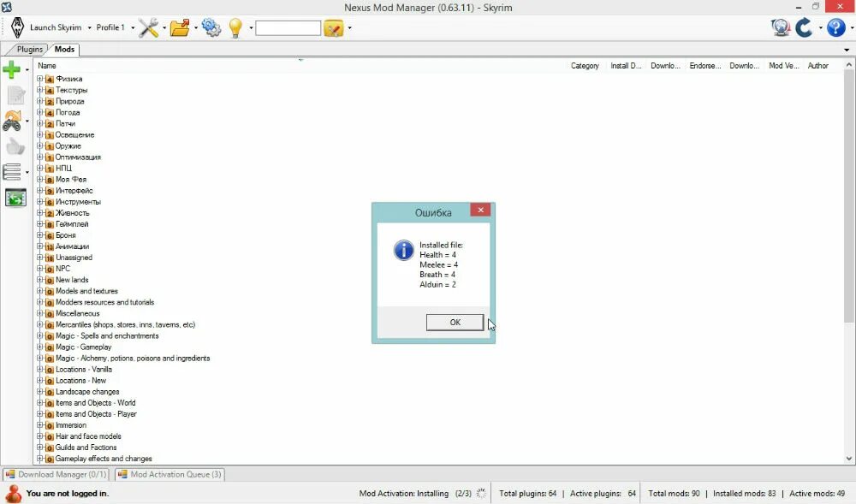
Task: Click the Launch Skyrim icon
Action: (x=17, y=27)
